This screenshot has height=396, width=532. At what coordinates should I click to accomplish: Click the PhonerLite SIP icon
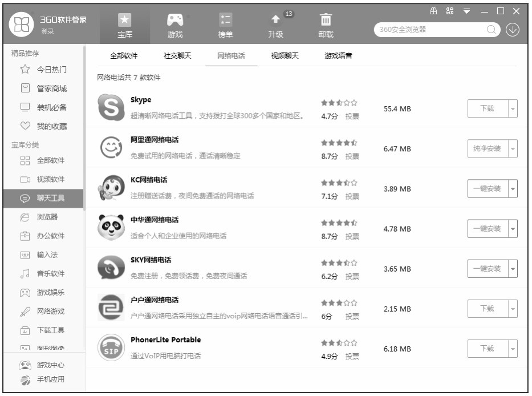[x=111, y=347]
